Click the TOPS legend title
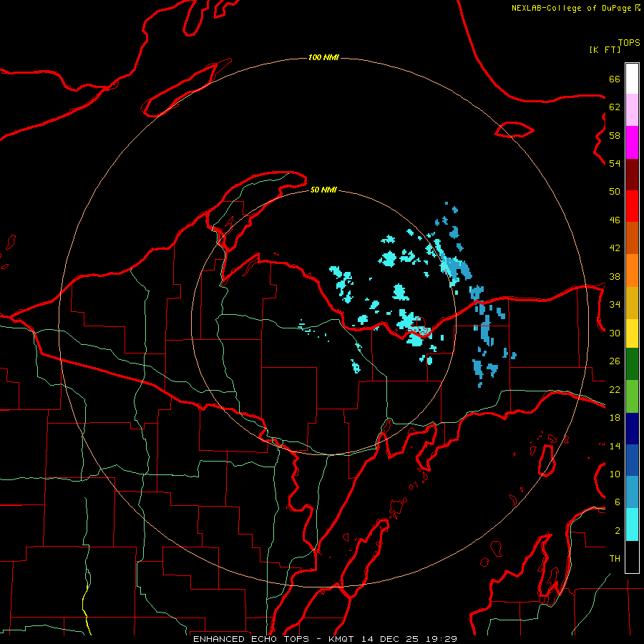This screenshot has height=644, width=644. (629, 42)
